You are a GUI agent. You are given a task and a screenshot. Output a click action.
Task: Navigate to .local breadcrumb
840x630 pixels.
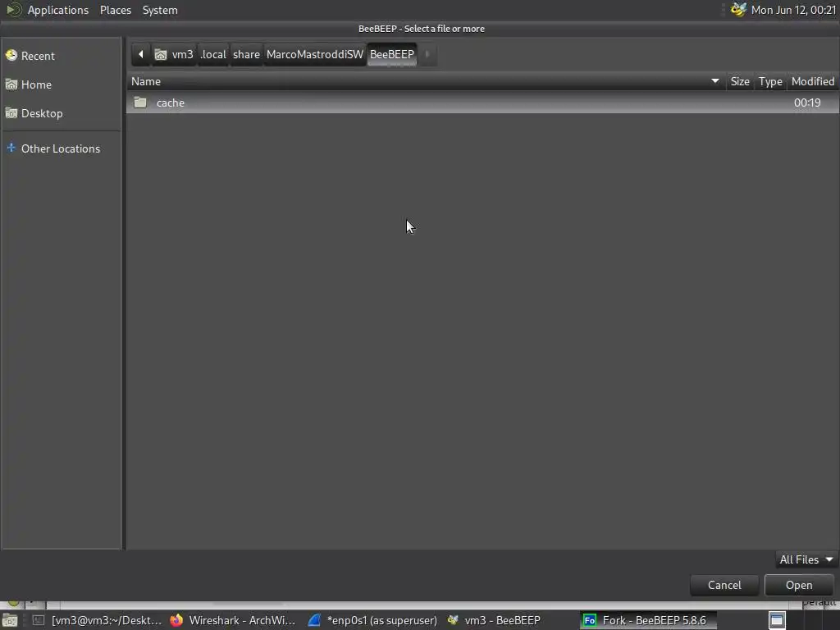213,54
